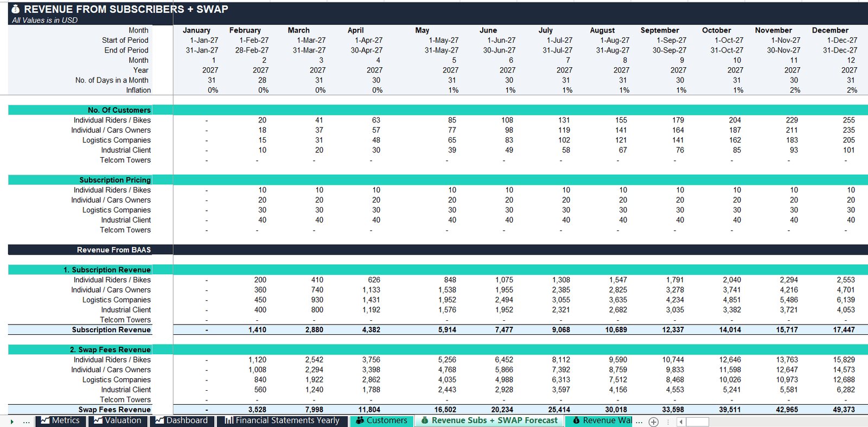
Task: Click the ellipsis left of Metrics tab
Action: point(26,421)
